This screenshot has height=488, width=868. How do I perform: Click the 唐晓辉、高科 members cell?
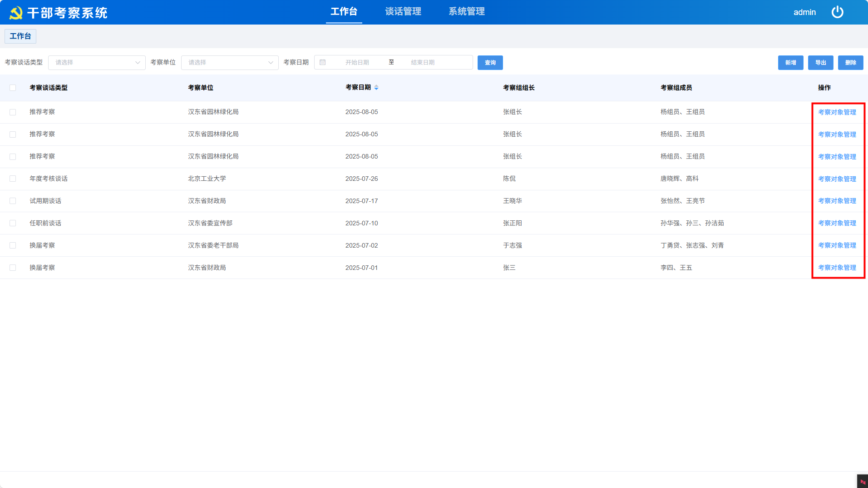coord(680,179)
